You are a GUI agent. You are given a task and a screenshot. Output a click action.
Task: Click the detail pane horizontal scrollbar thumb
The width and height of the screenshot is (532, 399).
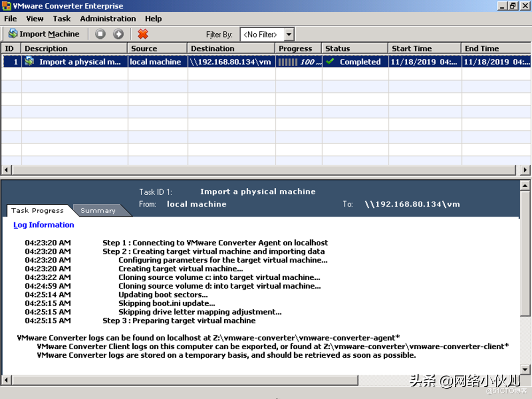point(185,380)
